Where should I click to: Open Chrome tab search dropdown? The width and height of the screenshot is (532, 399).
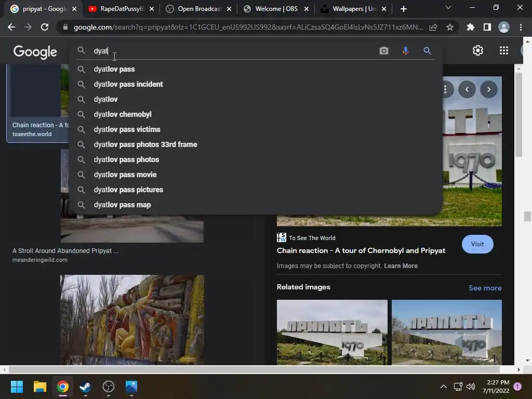(448, 7)
